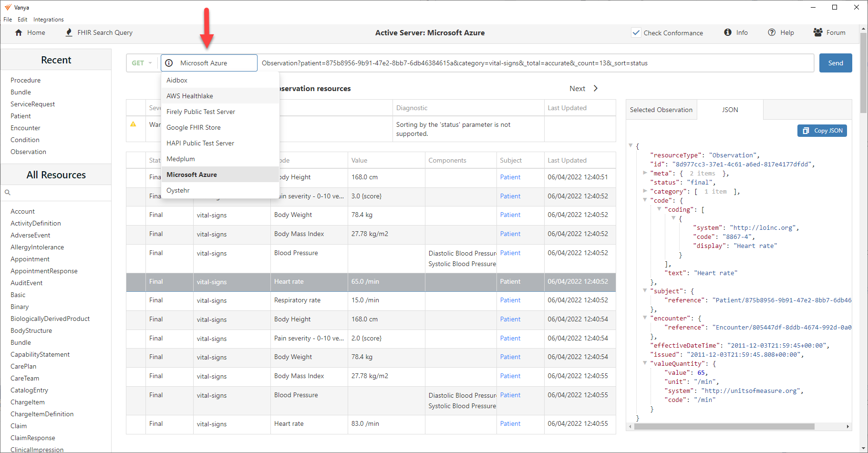Collapse the "subject" node in JSON

coord(645,291)
